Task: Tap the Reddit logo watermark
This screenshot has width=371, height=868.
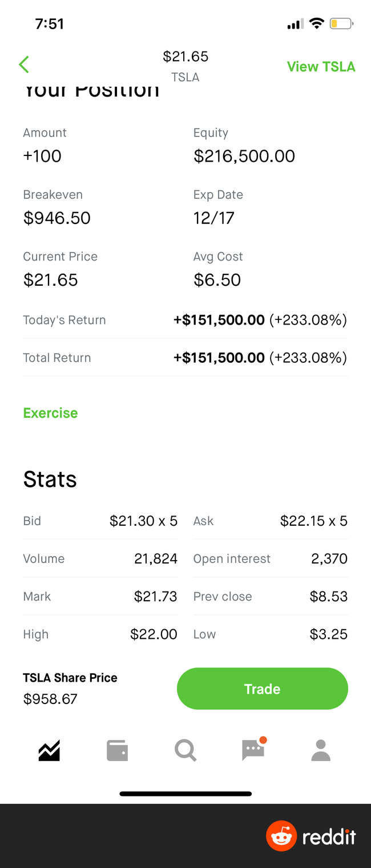Action: click(x=311, y=837)
